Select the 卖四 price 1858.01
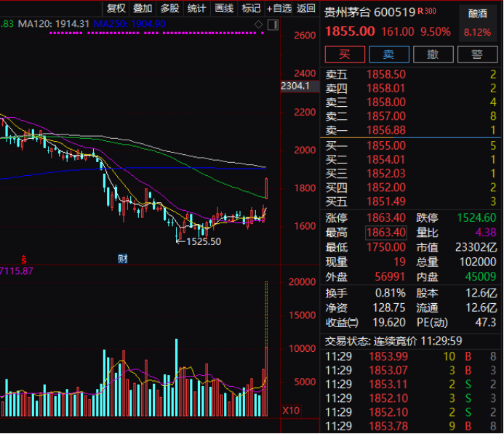The image size is (504, 434). pos(385,89)
